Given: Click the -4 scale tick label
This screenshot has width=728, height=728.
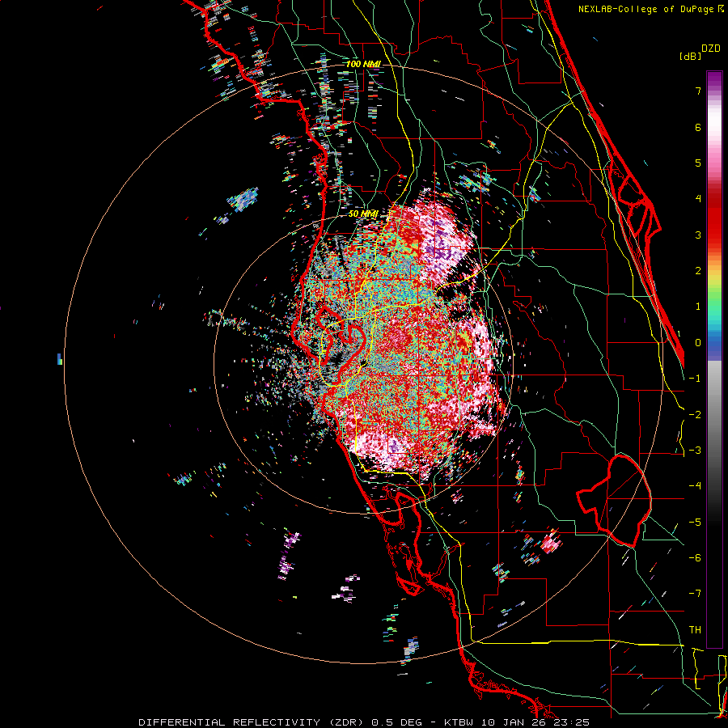Looking at the screenshot, I should pyautogui.click(x=695, y=486).
